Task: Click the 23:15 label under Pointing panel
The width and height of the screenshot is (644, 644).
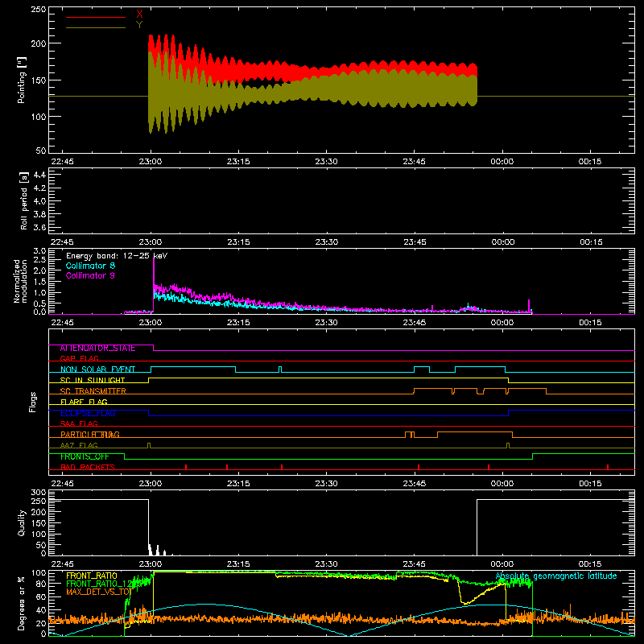Action: click(238, 162)
